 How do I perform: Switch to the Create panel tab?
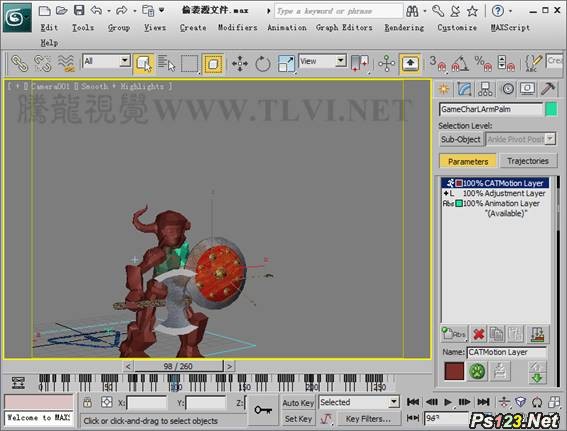(444, 89)
